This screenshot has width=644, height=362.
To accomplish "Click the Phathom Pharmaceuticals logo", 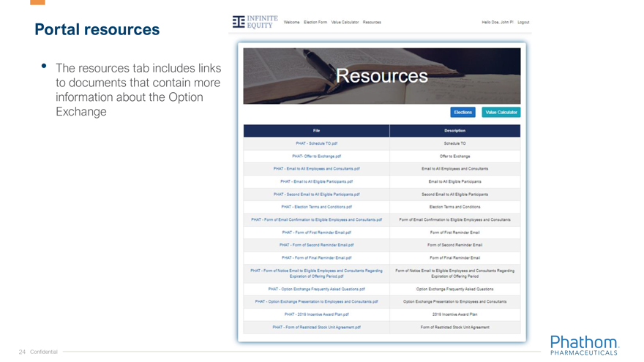I will 584,345.
